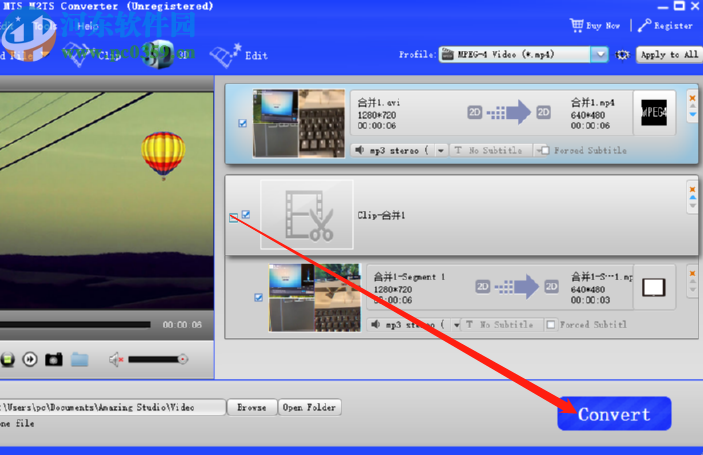Click the next frame playback button
Viewport: 703px width, 455px height.
[30, 359]
